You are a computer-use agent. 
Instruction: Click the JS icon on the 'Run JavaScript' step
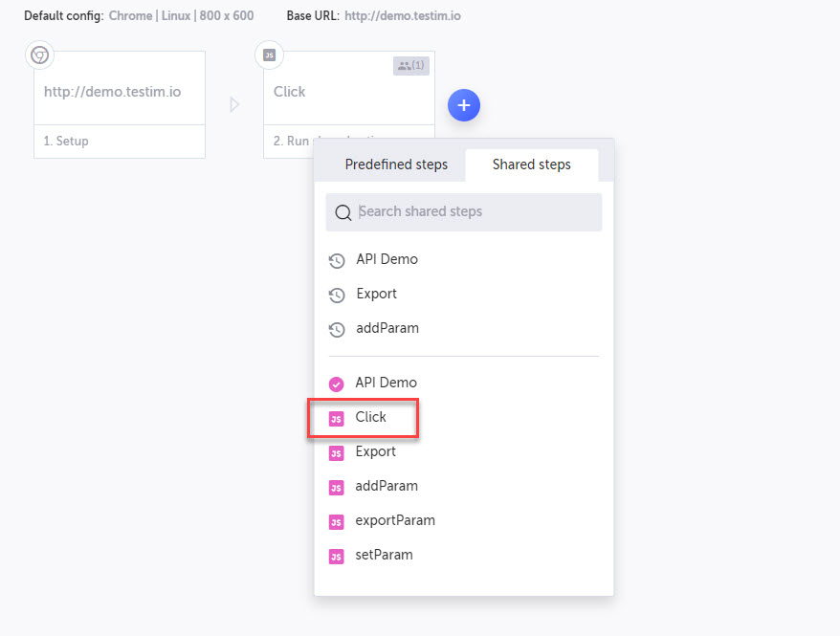(x=269, y=55)
